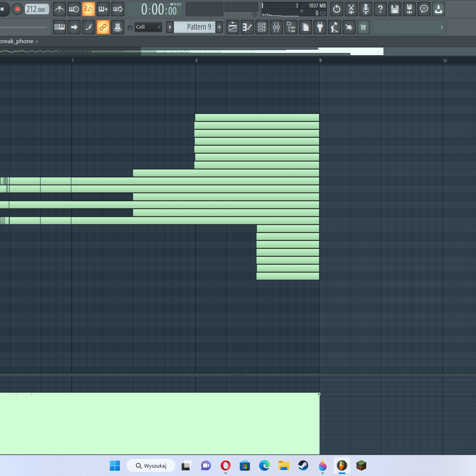
Task: Open the Channel rack
Action: tap(262, 27)
